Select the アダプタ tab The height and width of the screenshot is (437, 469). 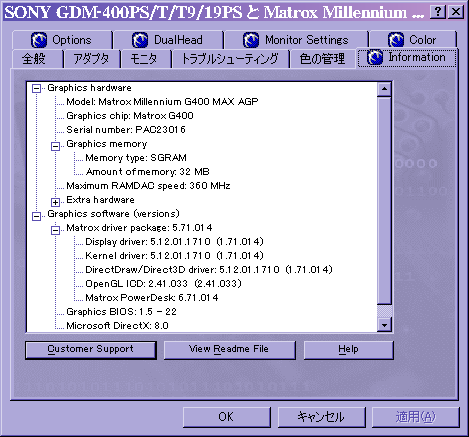click(92, 59)
